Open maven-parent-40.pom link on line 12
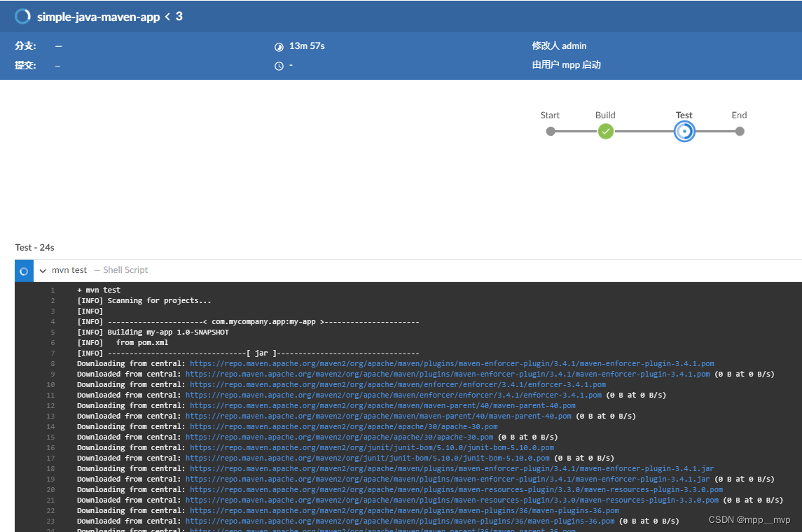Viewport: 802px width, 532px height. 382,405
